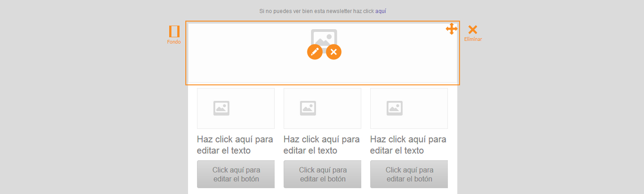Click the orange Fondo background icon
The height and width of the screenshot is (194, 644).
tap(174, 31)
